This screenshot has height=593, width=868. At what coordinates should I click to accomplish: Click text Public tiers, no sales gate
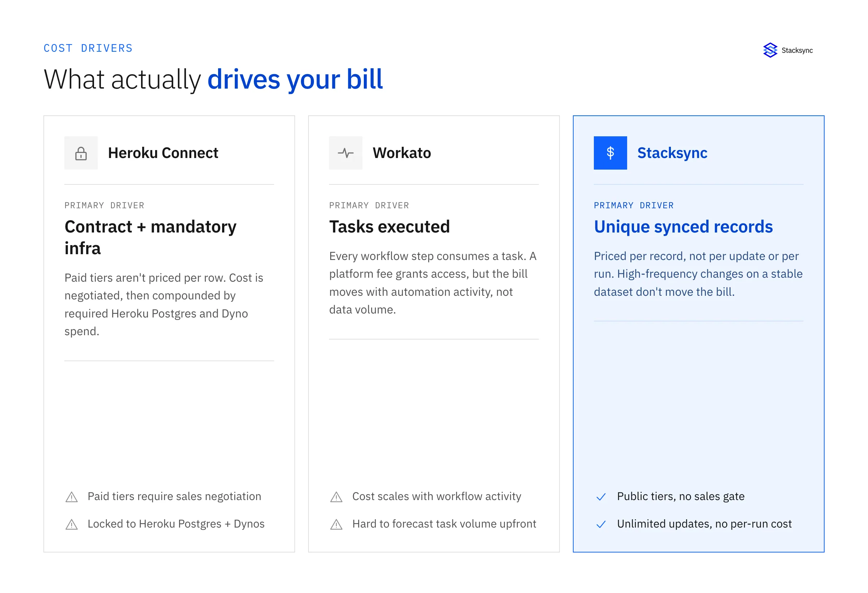[x=681, y=497]
